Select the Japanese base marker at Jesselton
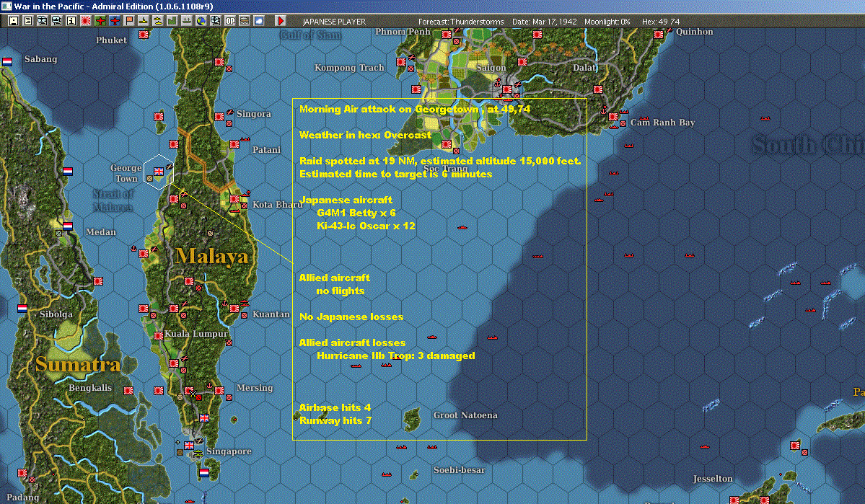 (x=734, y=500)
